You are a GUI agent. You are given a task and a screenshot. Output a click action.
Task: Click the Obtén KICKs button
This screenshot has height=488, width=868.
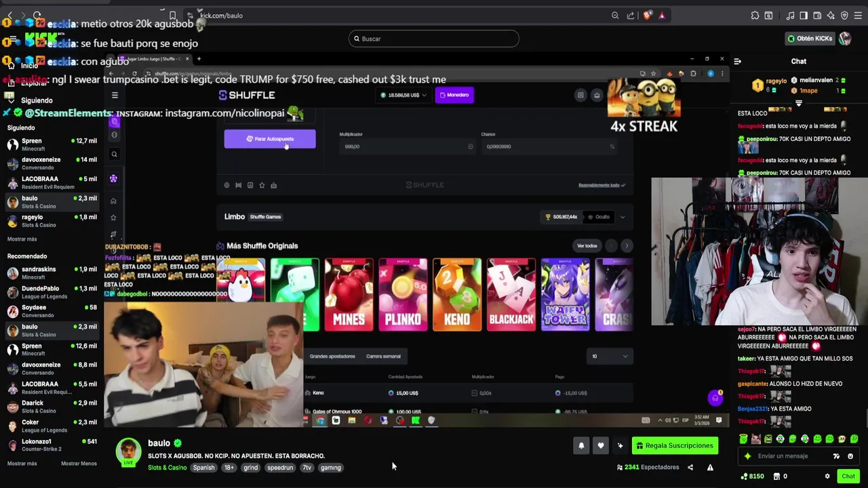point(810,39)
